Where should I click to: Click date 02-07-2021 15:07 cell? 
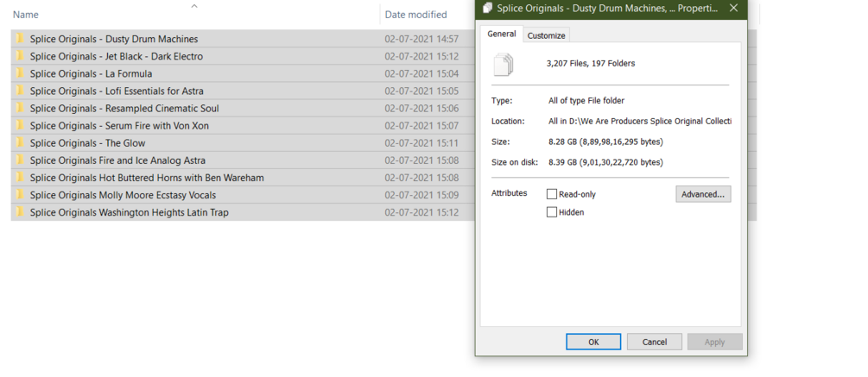(x=421, y=125)
